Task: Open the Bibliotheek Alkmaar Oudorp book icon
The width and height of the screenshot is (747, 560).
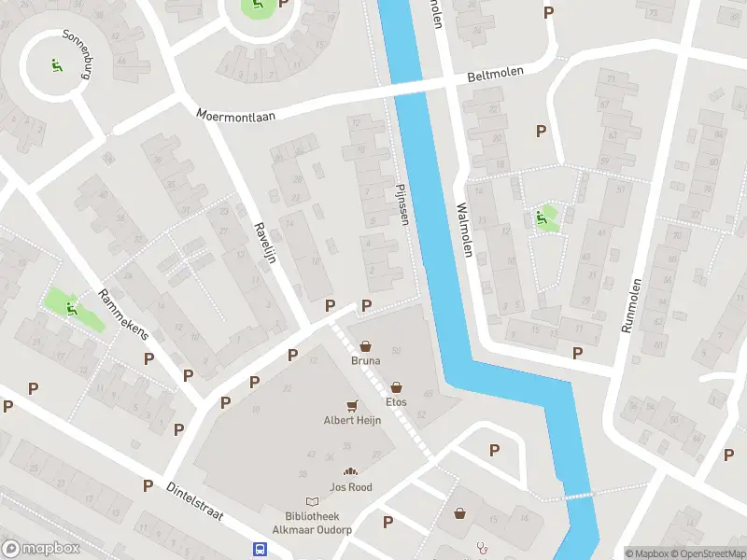Action: coord(312,501)
